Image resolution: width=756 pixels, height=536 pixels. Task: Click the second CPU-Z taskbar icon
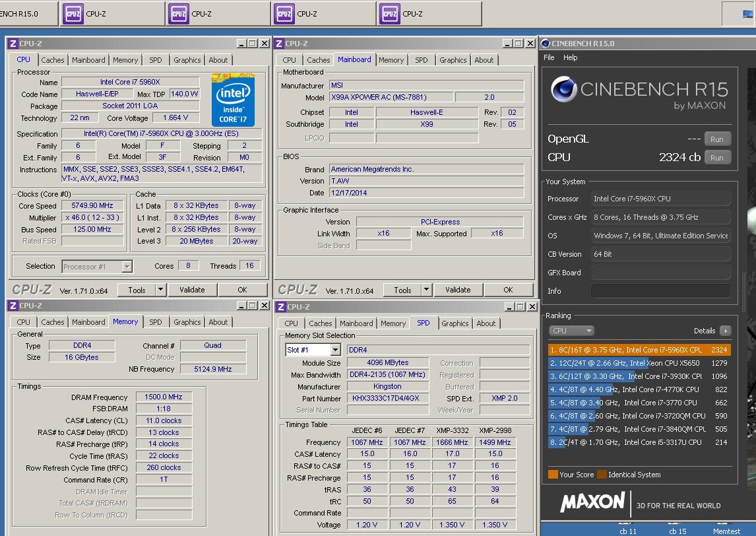click(179, 13)
